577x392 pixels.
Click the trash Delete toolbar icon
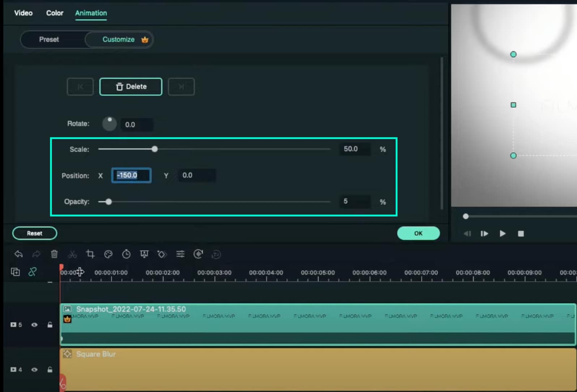click(54, 254)
